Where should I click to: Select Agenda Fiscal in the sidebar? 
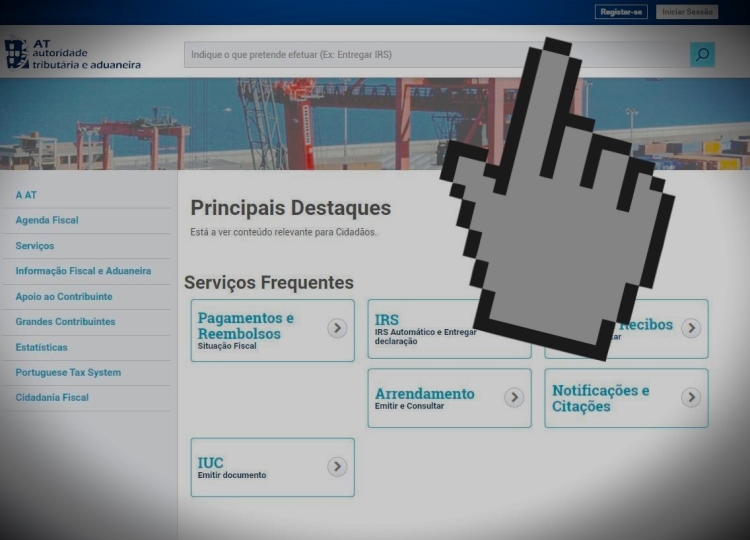click(47, 220)
